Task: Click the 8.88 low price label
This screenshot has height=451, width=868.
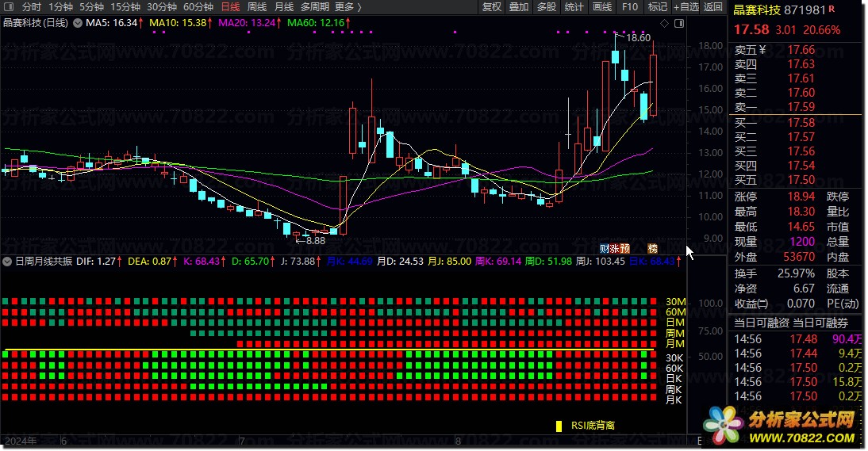Action: [316, 241]
